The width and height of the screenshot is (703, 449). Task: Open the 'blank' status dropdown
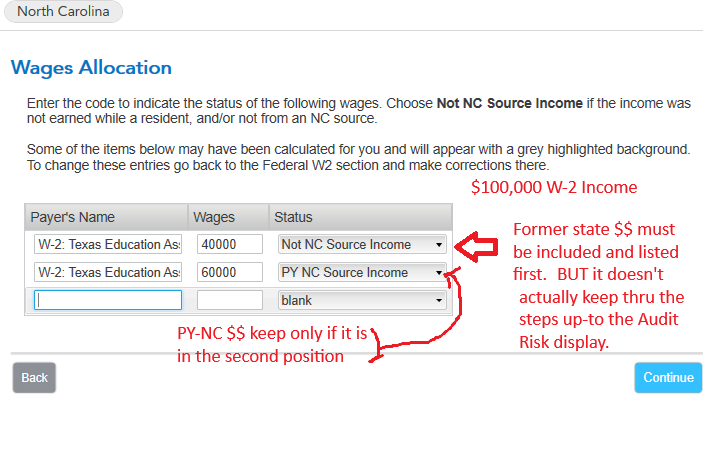(x=362, y=300)
